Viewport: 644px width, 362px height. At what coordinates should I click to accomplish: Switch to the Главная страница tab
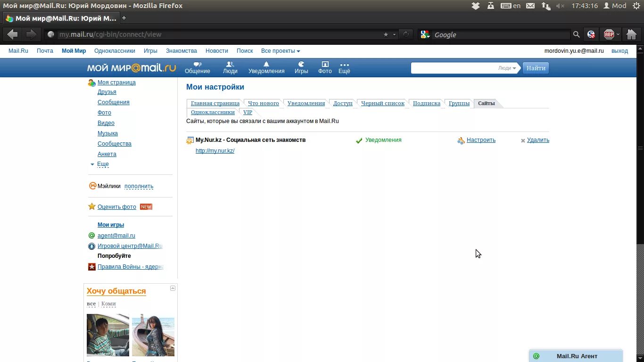215,103
